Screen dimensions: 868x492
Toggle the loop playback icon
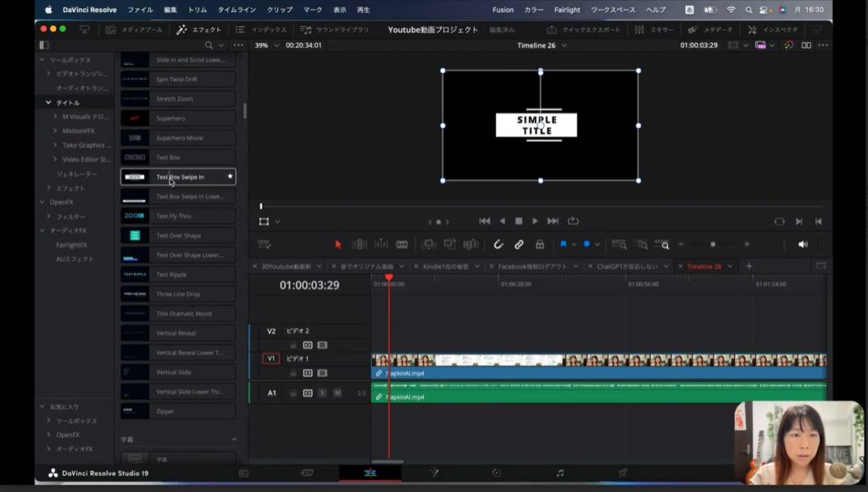click(573, 221)
